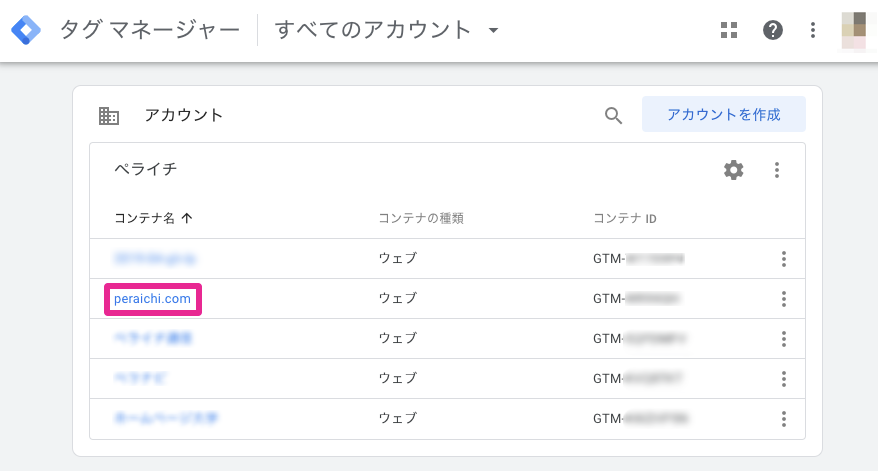Screen dimensions: 878x471
Task: Open more options for third container row
Action: point(783,339)
